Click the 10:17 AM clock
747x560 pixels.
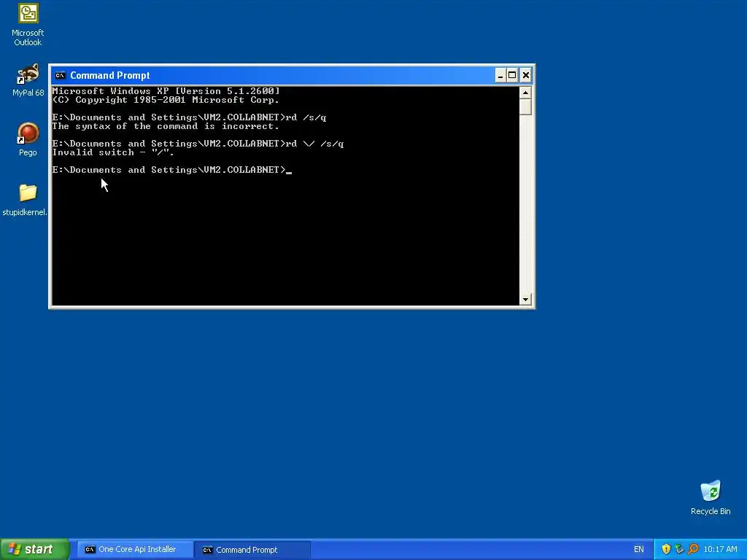(720, 550)
